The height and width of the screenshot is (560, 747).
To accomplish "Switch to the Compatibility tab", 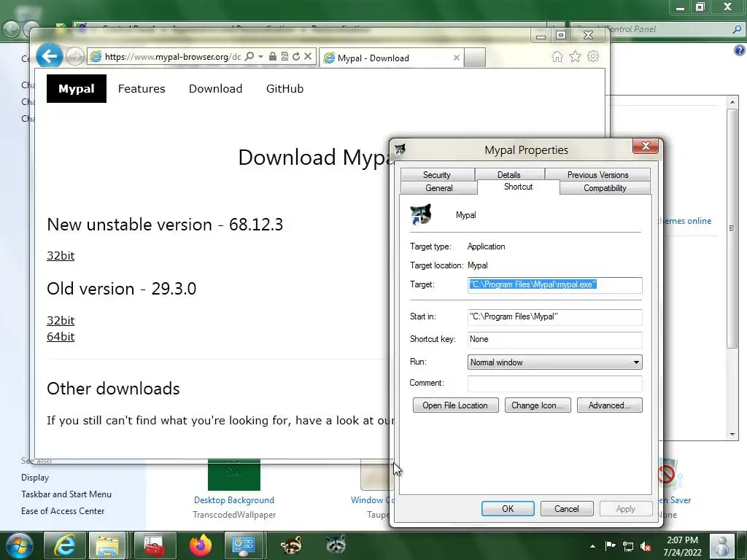I will pos(605,188).
